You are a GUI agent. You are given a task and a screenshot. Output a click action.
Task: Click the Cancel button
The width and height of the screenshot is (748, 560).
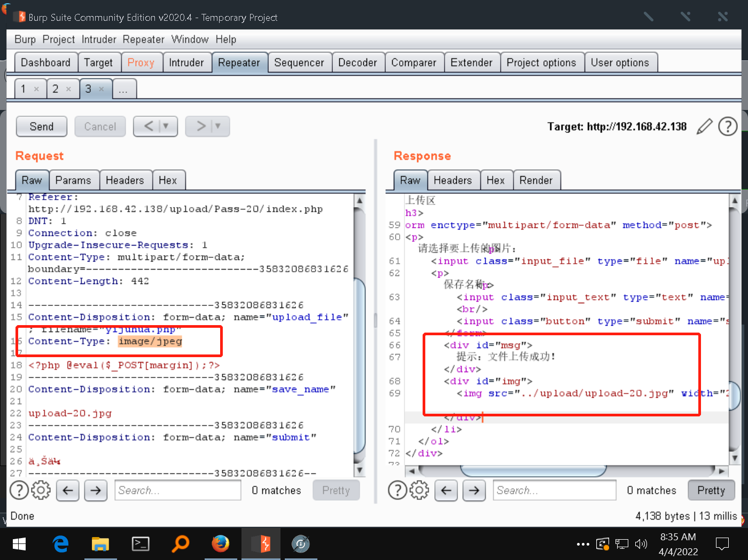(100, 127)
